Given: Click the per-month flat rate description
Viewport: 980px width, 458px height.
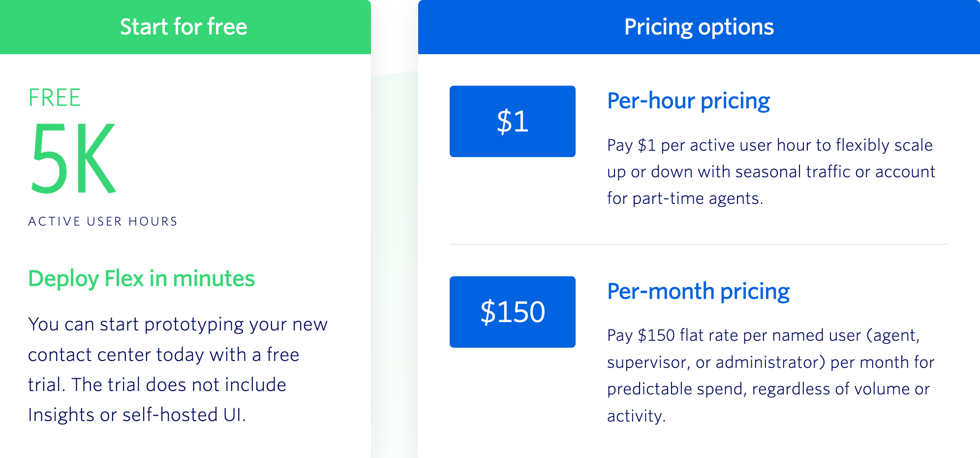Looking at the screenshot, I should point(770,375).
